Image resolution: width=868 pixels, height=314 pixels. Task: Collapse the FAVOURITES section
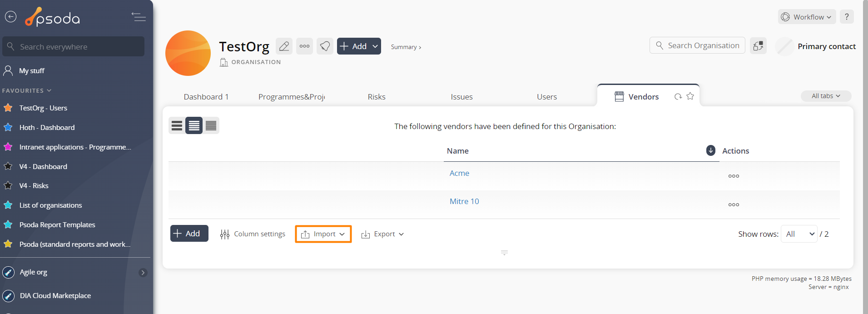(27, 90)
